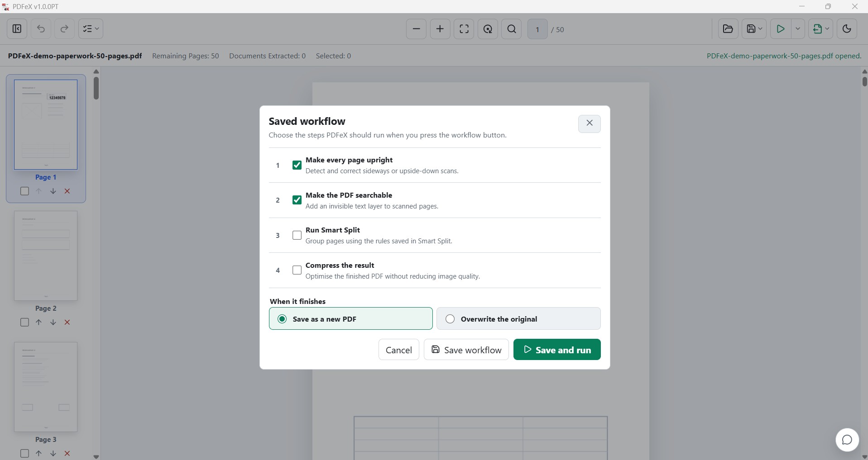Image resolution: width=868 pixels, height=460 pixels.
Task: Select the Page 2 thumbnail
Action: click(x=46, y=256)
